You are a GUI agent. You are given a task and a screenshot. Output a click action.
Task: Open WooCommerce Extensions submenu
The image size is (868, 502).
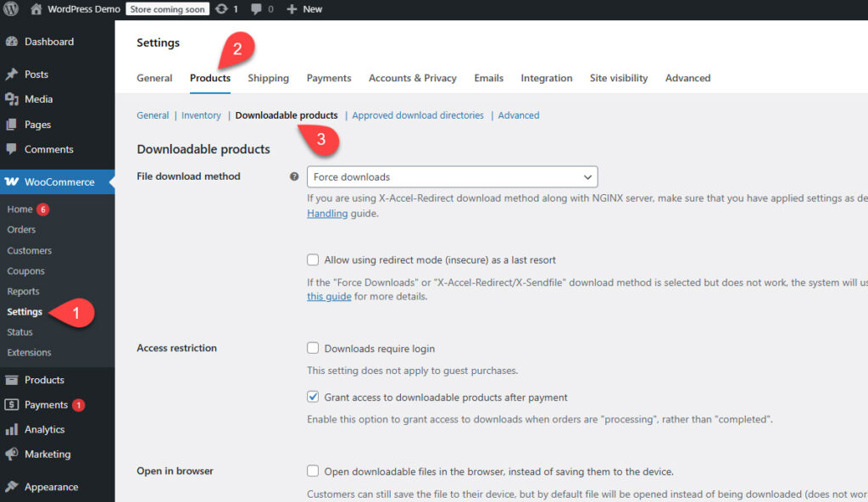[29, 353]
